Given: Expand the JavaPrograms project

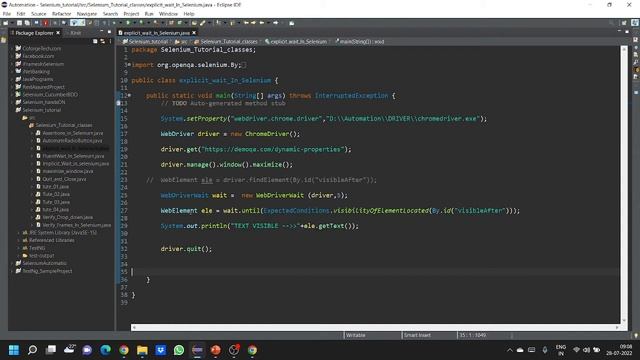Looking at the screenshot, I should click(12, 79).
